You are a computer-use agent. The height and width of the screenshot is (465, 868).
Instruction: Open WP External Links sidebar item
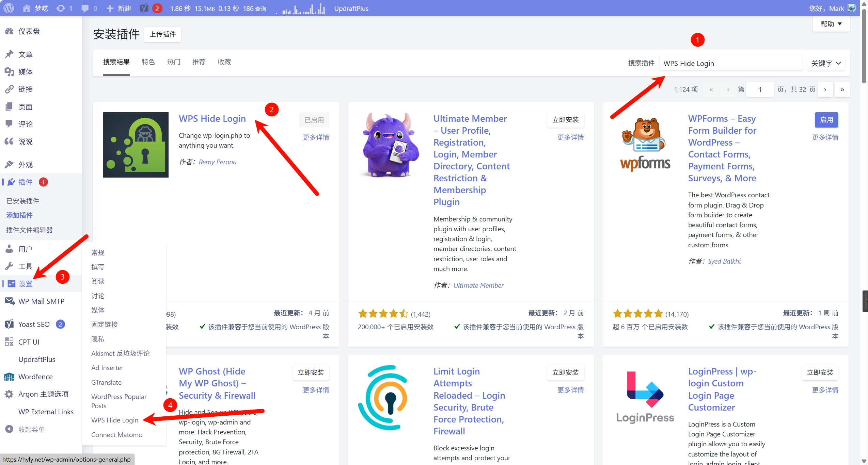(x=46, y=412)
